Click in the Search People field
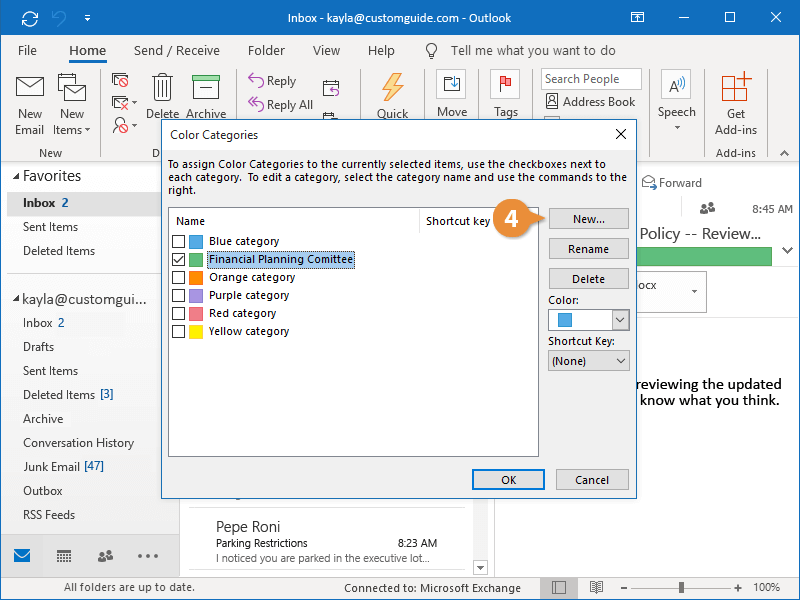800x600 pixels. pyautogui.click(x=591, y=79)
